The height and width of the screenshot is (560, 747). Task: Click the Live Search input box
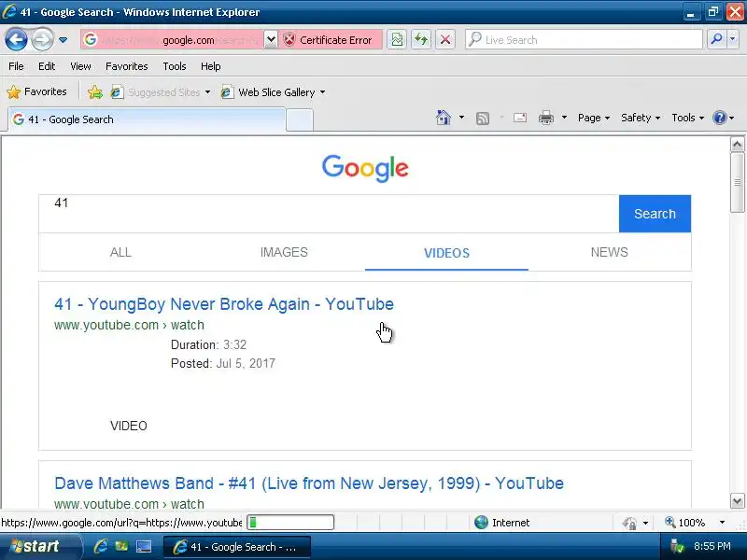584,39
